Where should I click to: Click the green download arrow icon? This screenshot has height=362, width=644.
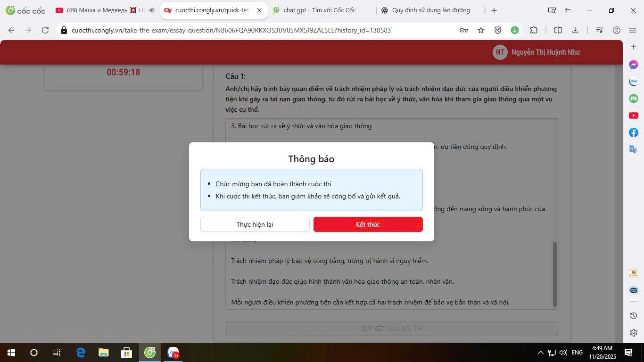tap(515, 30)
